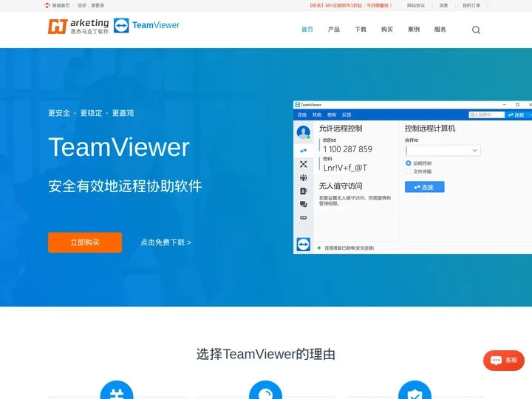Open the 反馈 menu in TeamViewer window
Viewport: 532px width, 399px height.
(x=347, y=115)
